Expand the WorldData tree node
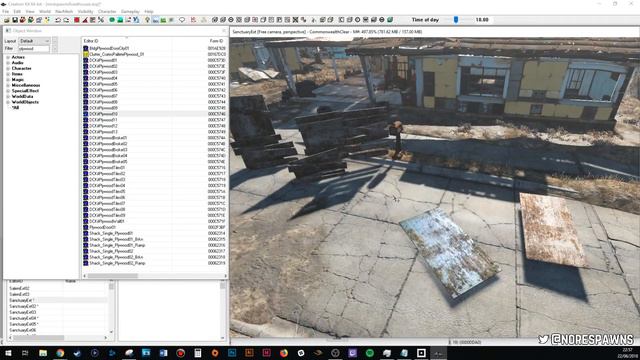This screenshot has height=360, width=640. tap(8, 96)
